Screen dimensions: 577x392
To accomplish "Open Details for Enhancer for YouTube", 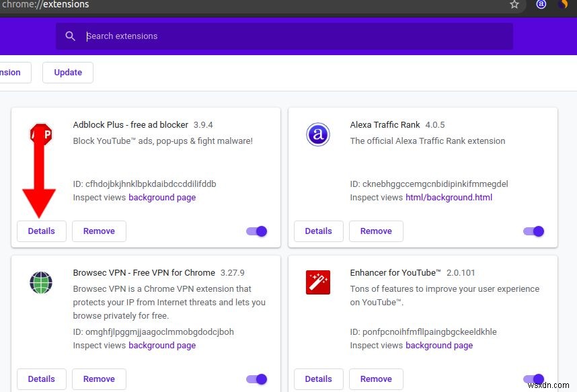I will point(319,379).
